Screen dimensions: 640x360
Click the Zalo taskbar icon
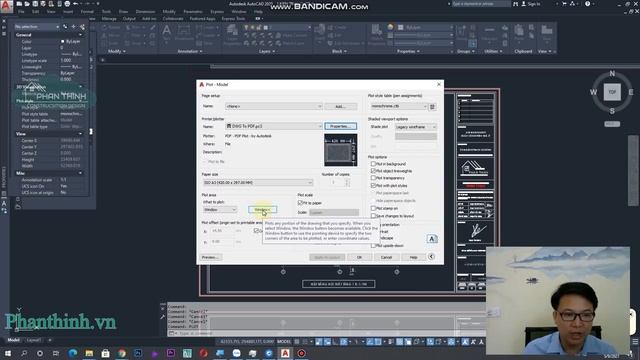236,353
